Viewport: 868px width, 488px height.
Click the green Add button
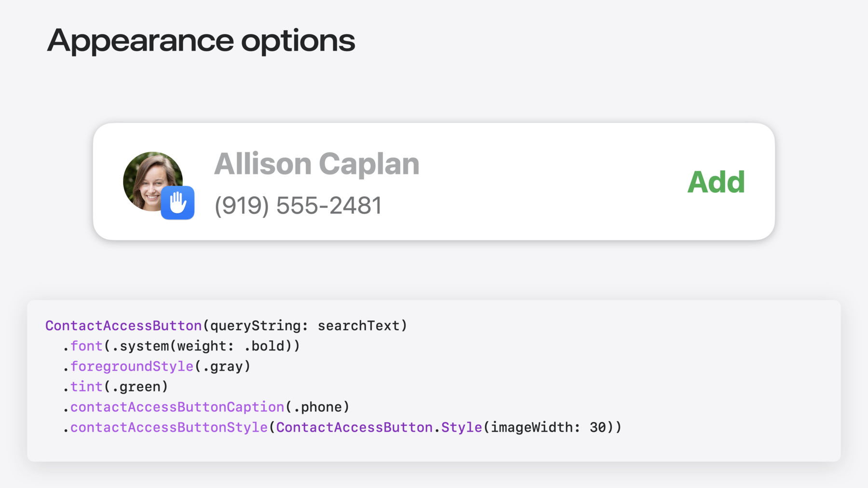(716, 182)
